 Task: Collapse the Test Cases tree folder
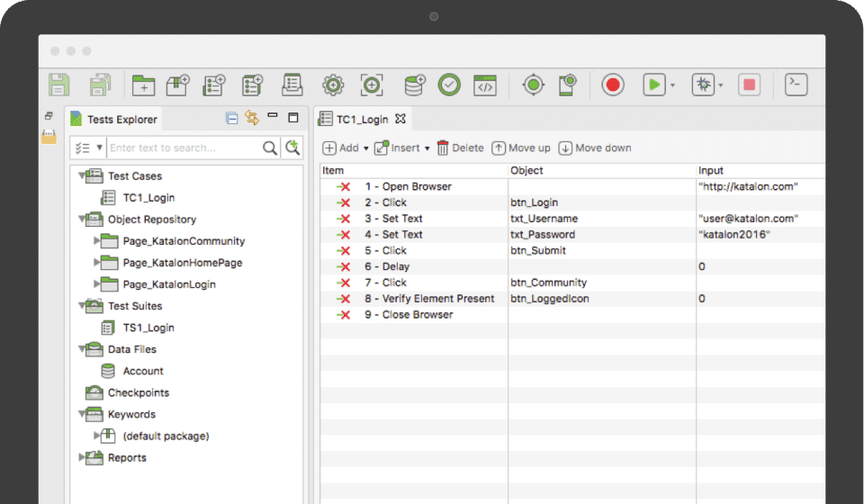point(82,175)
